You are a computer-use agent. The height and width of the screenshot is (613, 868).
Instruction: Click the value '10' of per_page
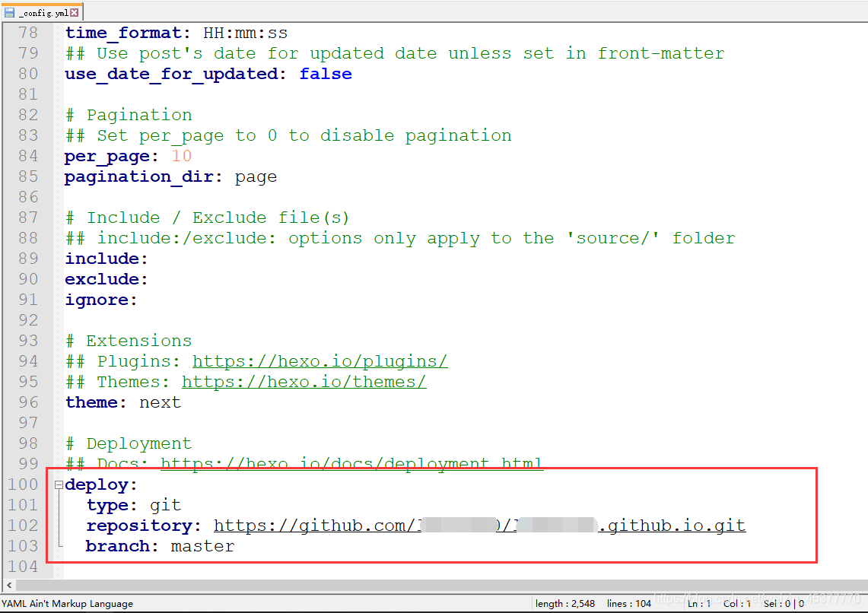(181, 156)
